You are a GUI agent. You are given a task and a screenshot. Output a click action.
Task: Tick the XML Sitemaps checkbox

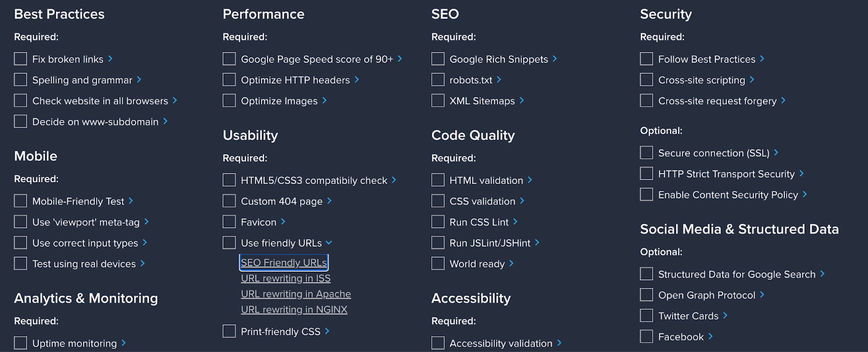(438, 100)
